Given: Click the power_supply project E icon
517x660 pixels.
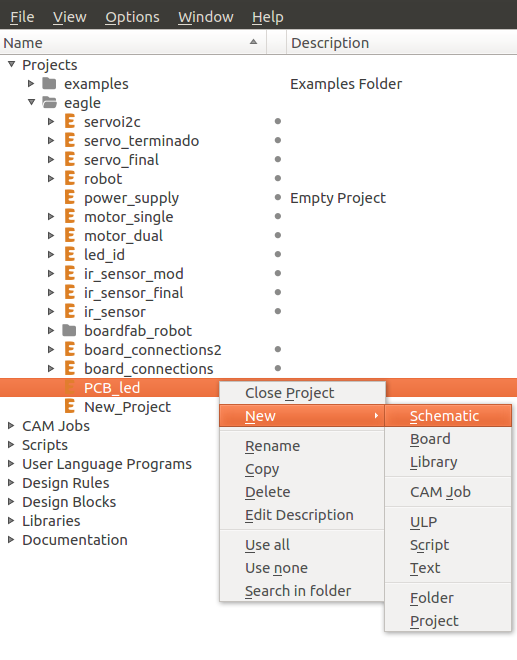Looking at the screenshot, I should pos(70,197).
